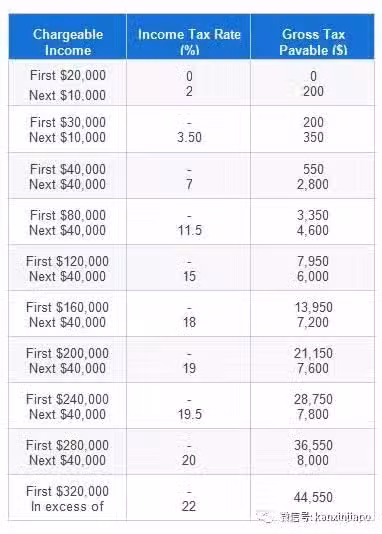The width and height of the screenshot is (382, 534).
Task: Select the First $120,000 income cell
Action: coord(67,261)
